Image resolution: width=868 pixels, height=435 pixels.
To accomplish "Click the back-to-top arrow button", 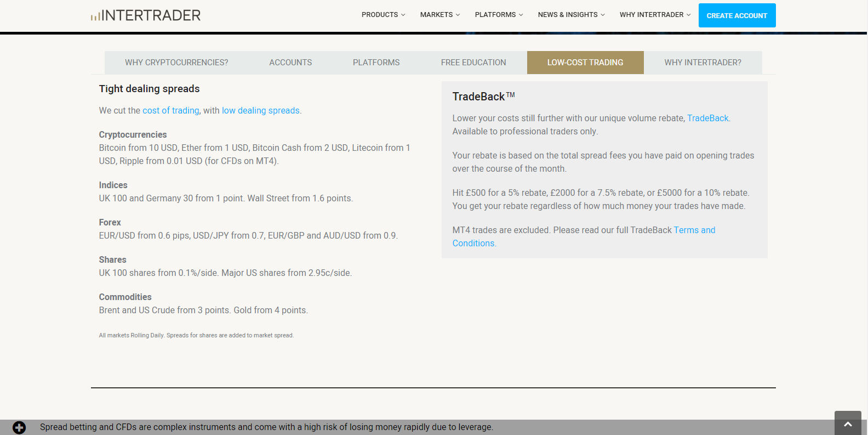I will click(x=848, y=423).
